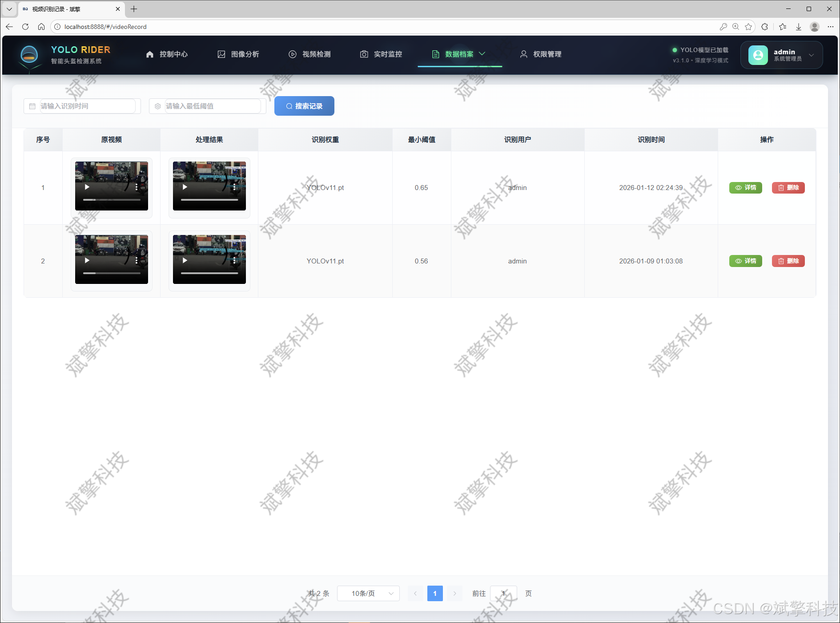840x623 pixels.
Task: Open the 实时监控 menu
Action: [x=381, y=54]
